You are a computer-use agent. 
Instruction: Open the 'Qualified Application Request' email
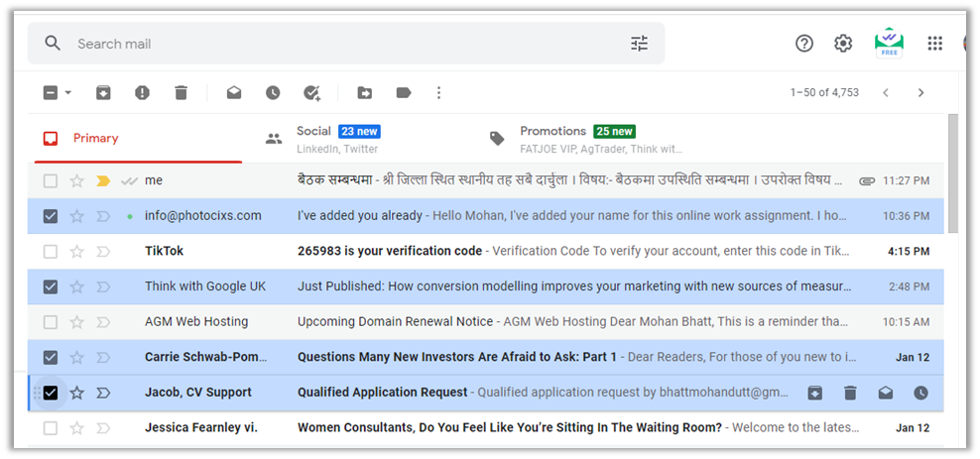coord(486,393)
